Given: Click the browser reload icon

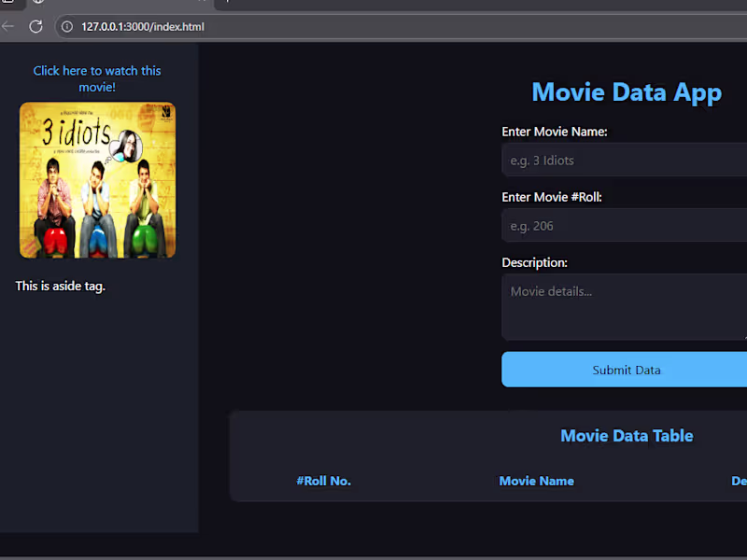Looking at the screenshot, I should (x=35, y=26).
